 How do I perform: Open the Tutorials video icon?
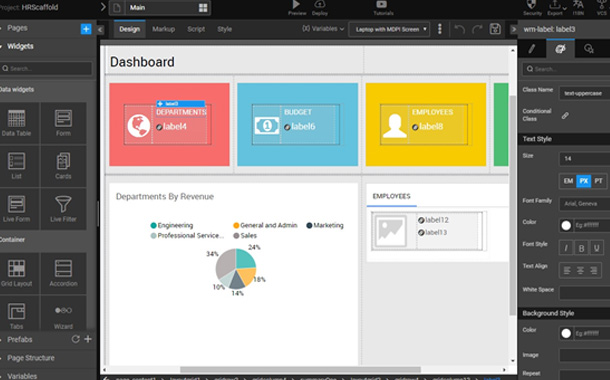[x=382, y=4]
